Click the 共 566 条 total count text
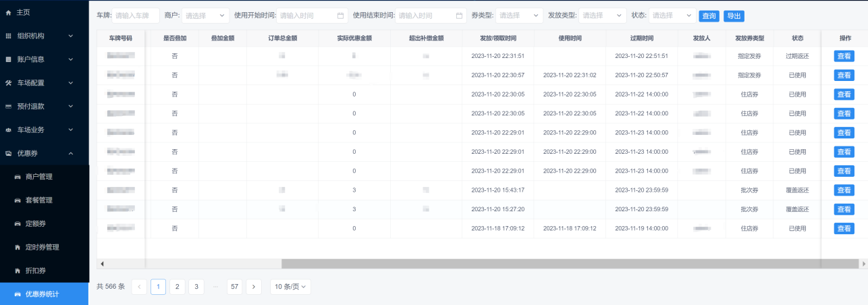868x305 pixels. [x=111, y=287]
